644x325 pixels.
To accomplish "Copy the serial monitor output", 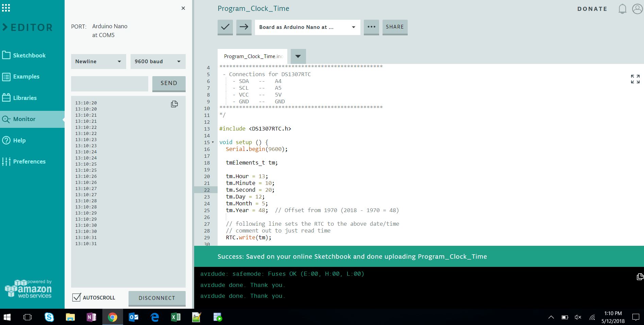I will tap(174, 104).
